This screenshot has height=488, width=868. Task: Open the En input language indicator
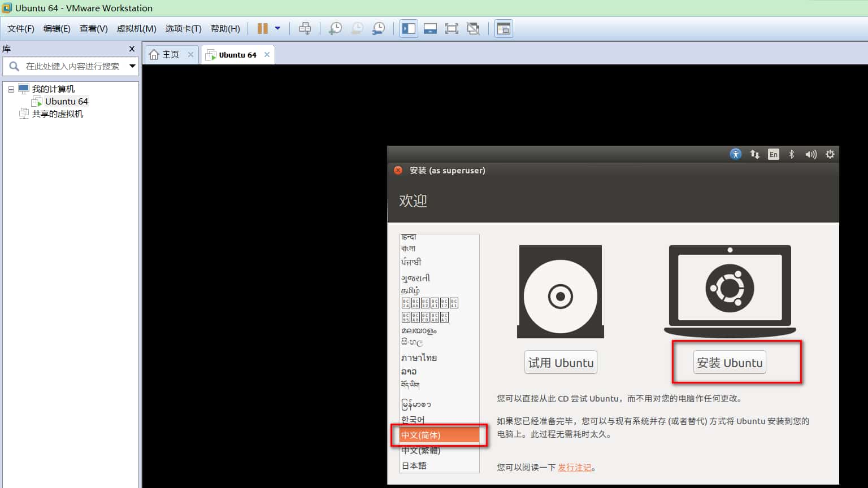tap(773, 154)
